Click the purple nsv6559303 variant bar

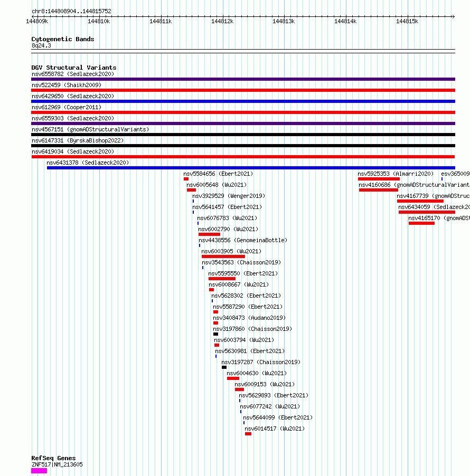point(243,123)
